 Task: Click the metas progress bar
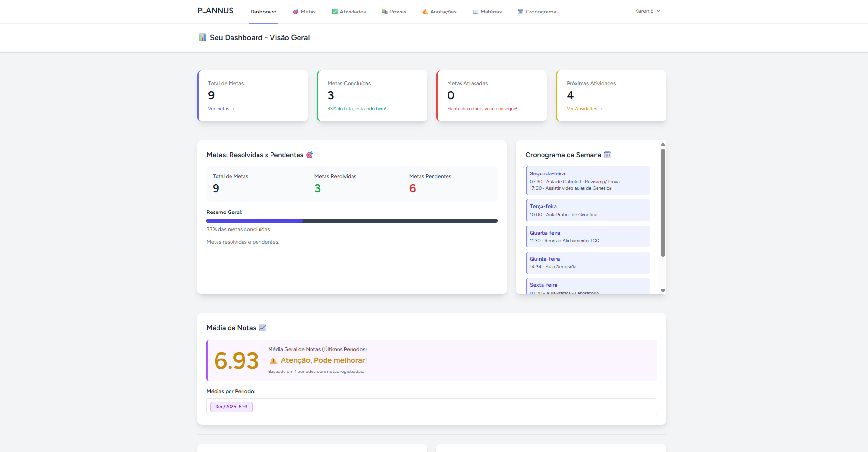(352, 221)
